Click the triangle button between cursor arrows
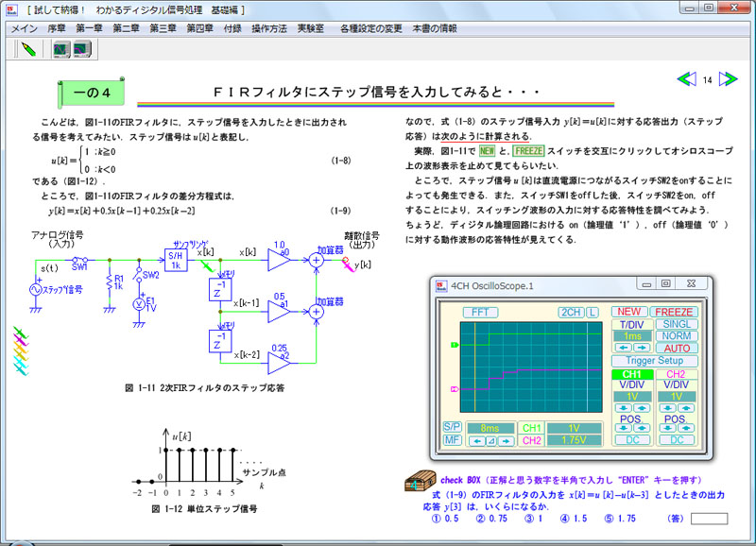The image size is (756, 546). [491, 441]
